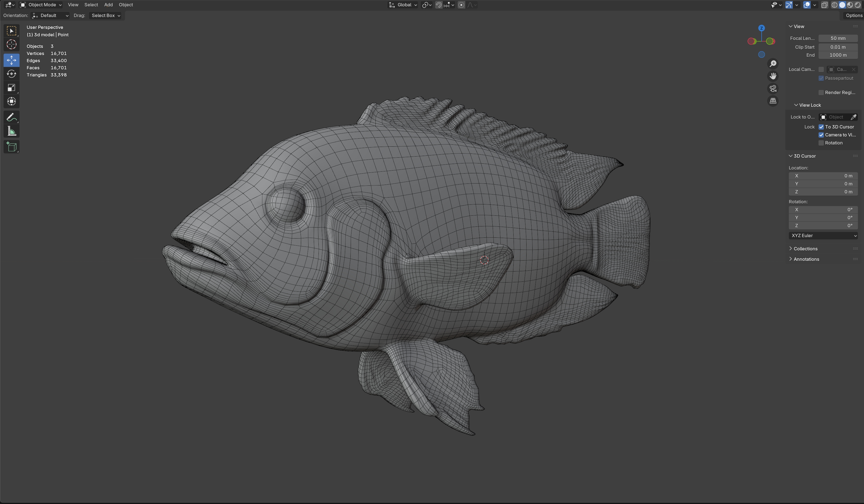Toggle camera view icon in viewport
The height and width of the screenshot is (504, 864).
coord(773,89)
